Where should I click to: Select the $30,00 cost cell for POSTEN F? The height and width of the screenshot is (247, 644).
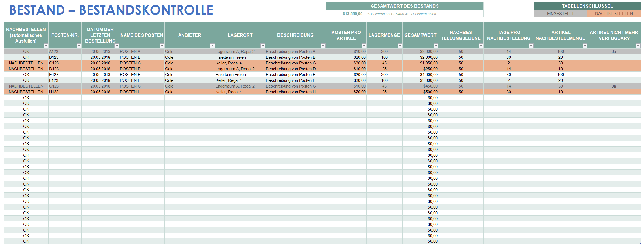346,80
